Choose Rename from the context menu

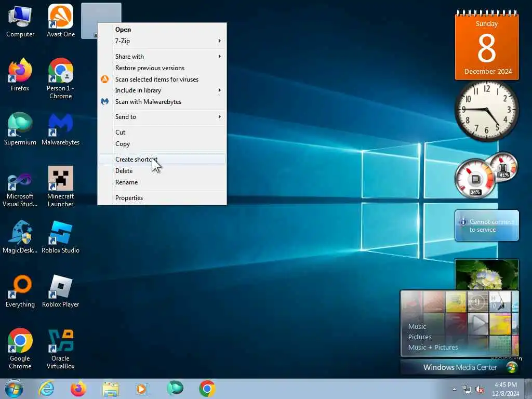pos(162,182)
